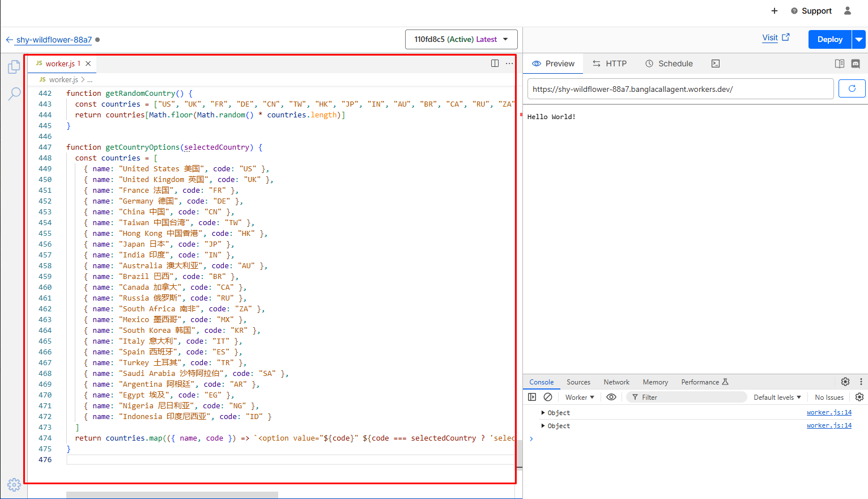
Task: Close the worker.js tab
Action: pyautogui.click(x=88, y=64)
